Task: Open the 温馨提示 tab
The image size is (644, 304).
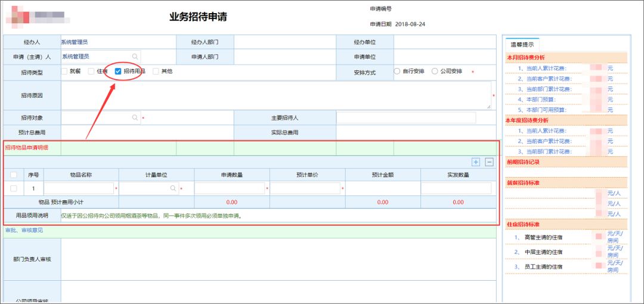Action: pyautogui.click(x=522, y=45)
